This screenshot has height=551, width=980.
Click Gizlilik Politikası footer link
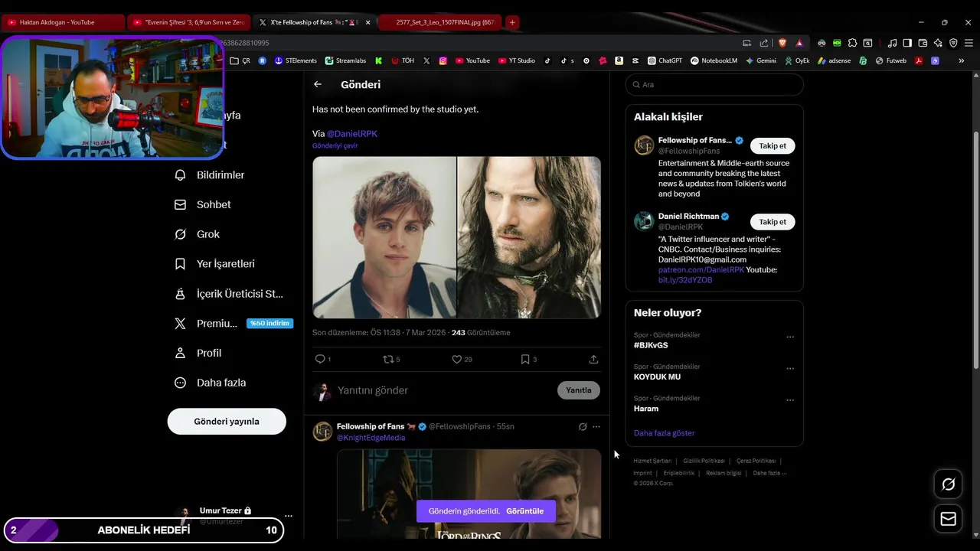[704, 461]
